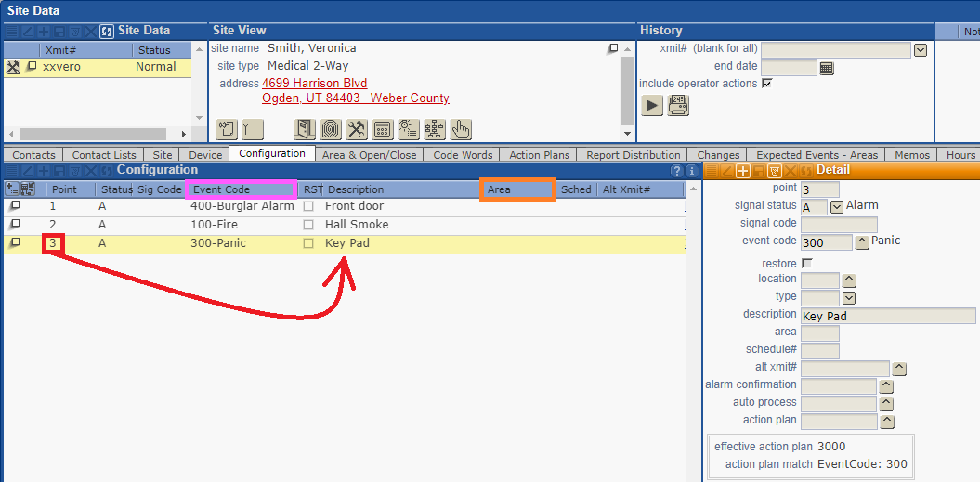Expand the xmit# dropdown in History
This screenshot has height=482, width=980.
[921, 50]
